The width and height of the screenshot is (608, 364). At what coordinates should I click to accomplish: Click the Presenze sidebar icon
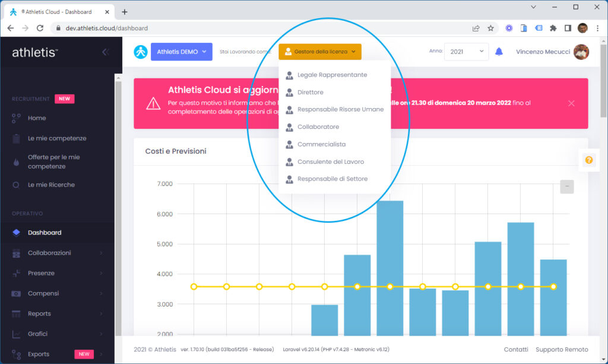tap(16, 273)
